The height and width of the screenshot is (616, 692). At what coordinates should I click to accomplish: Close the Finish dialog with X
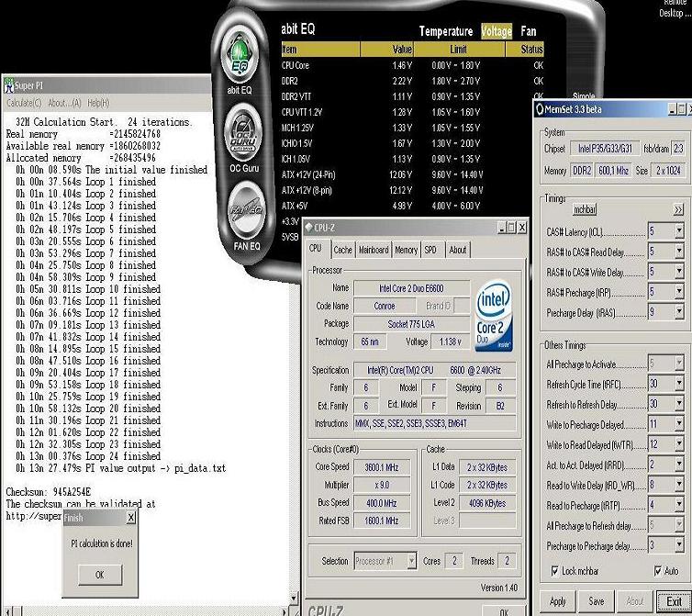pos(131,518)
